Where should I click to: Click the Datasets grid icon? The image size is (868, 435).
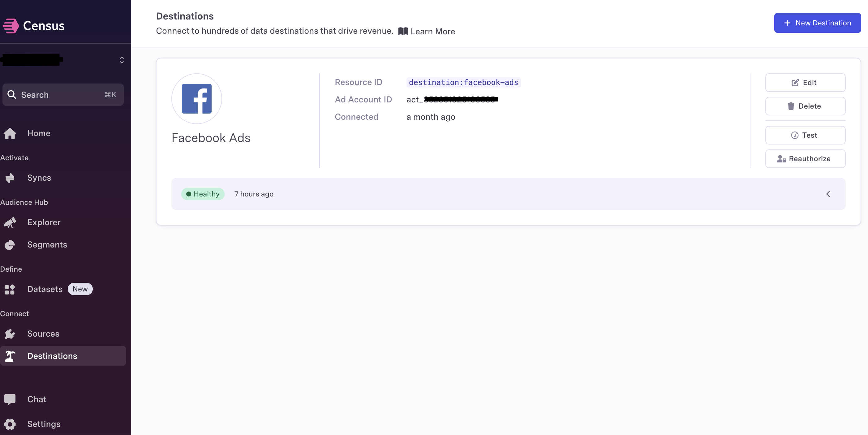tap(10, 290)
